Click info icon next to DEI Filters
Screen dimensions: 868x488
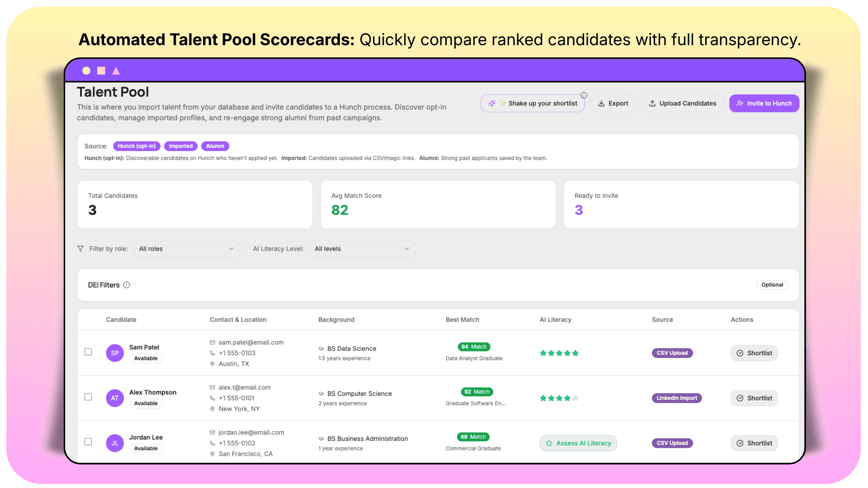click(x=127, y=285)
